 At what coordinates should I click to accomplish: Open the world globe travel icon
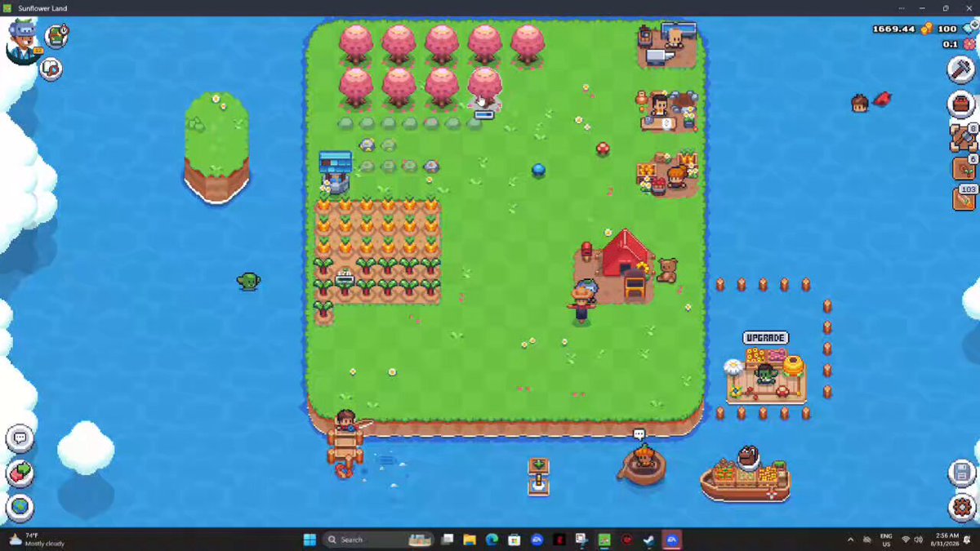20,507
